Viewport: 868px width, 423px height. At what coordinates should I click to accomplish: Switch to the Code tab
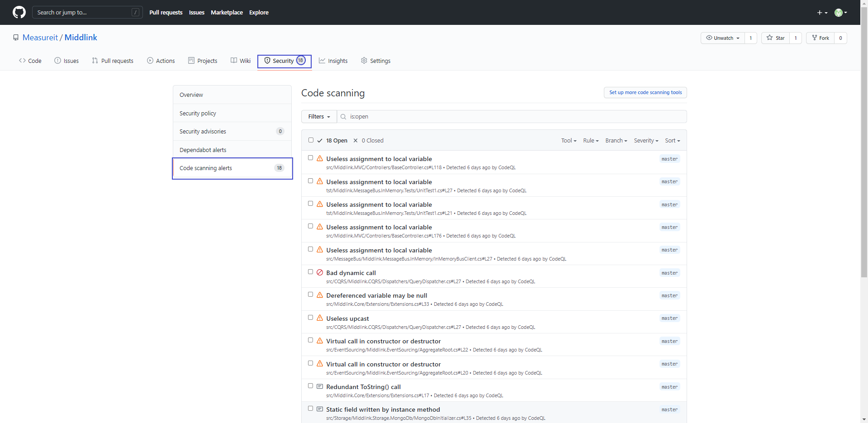coord(30,61)
